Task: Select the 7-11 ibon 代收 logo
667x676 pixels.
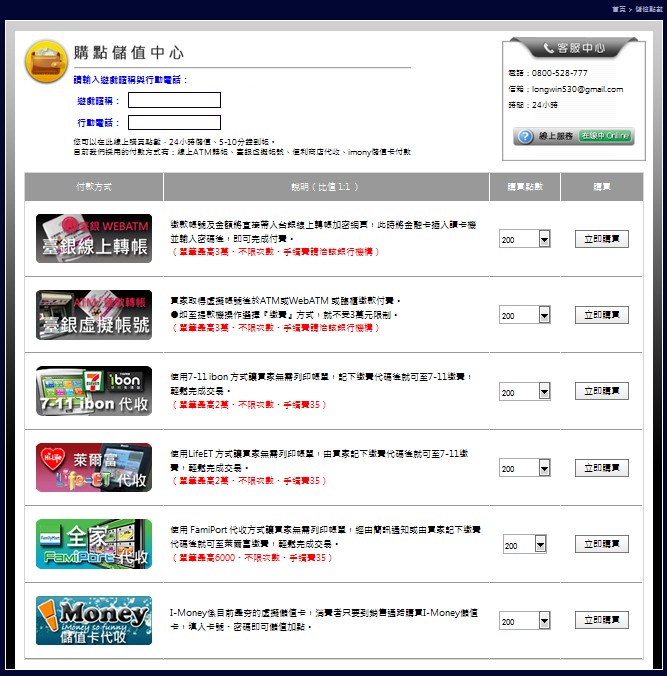Action: pos(94,391)
